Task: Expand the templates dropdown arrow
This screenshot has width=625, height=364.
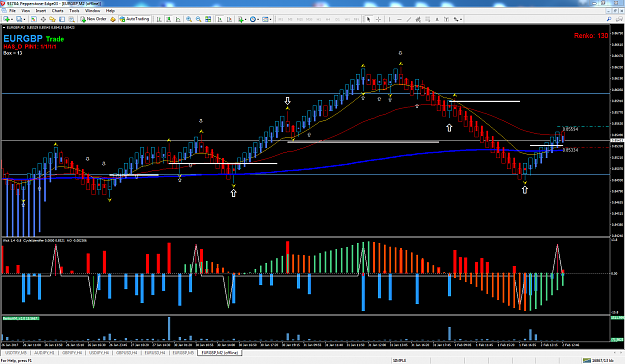Action: (270, 19)
